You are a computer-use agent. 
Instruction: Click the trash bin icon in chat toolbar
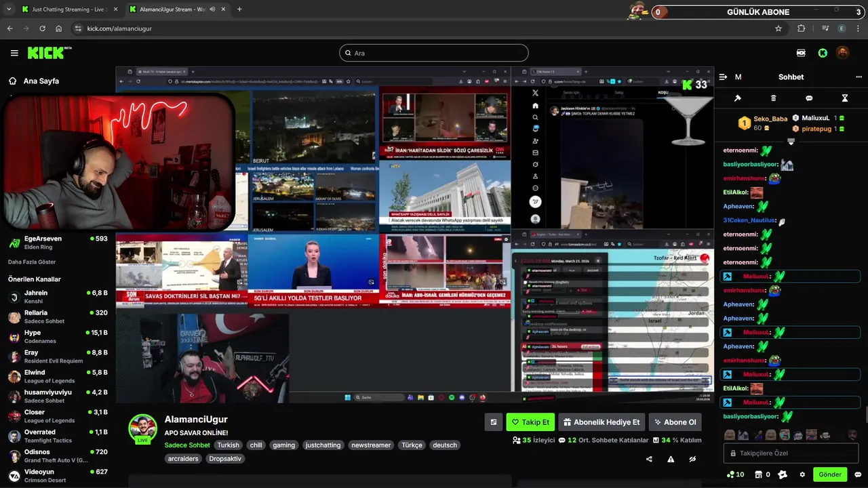(x=774, y=98)
